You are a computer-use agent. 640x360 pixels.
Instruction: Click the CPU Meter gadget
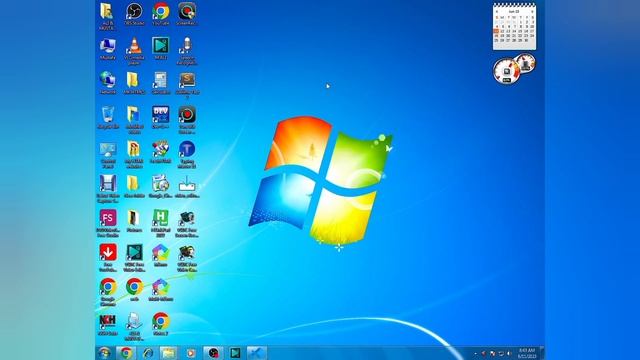(x=513, y=69)
